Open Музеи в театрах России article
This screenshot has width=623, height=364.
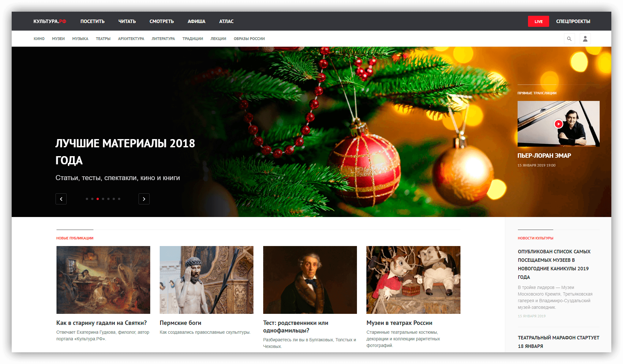click(x=399, y=323)
